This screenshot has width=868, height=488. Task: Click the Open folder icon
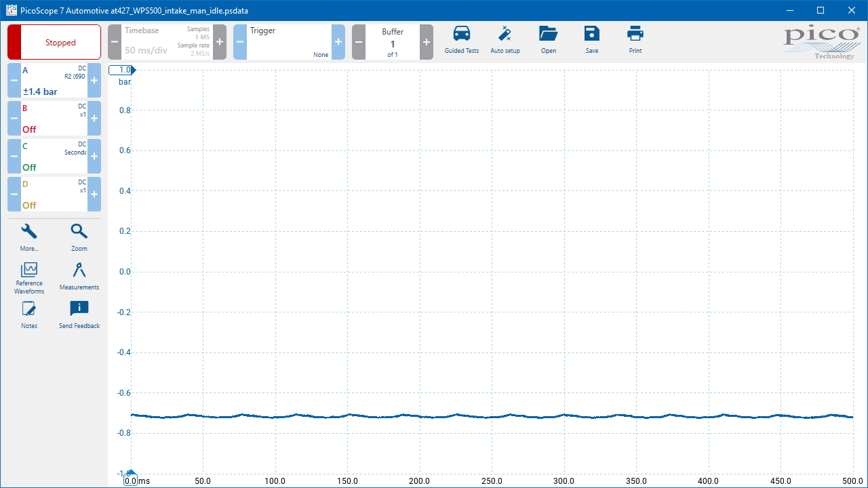[548, 41]
